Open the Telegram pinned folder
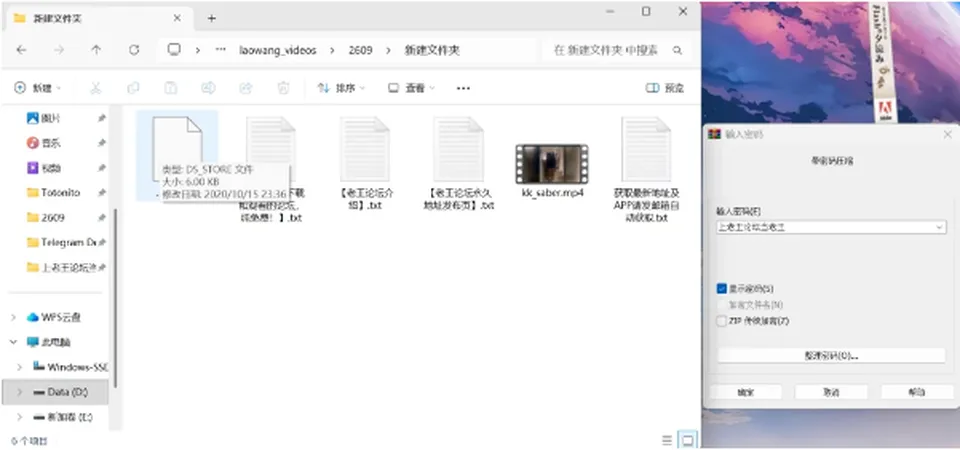Viewport: 960px width, 450px height. [62, 242]
